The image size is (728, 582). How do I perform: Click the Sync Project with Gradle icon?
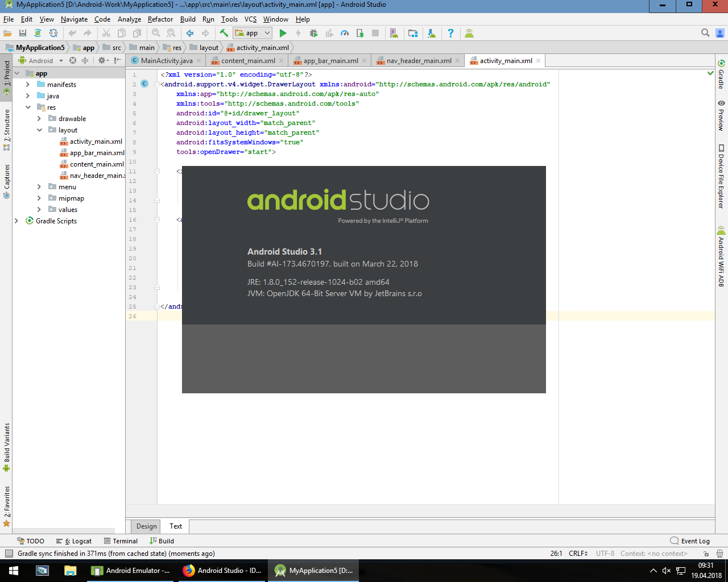[38, 34]
